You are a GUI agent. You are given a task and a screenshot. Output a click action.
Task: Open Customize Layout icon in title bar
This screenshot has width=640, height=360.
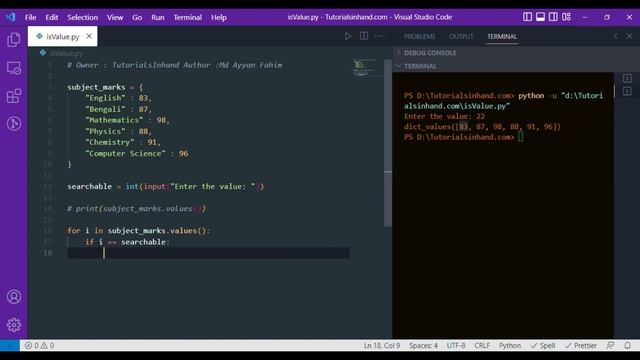566,17
